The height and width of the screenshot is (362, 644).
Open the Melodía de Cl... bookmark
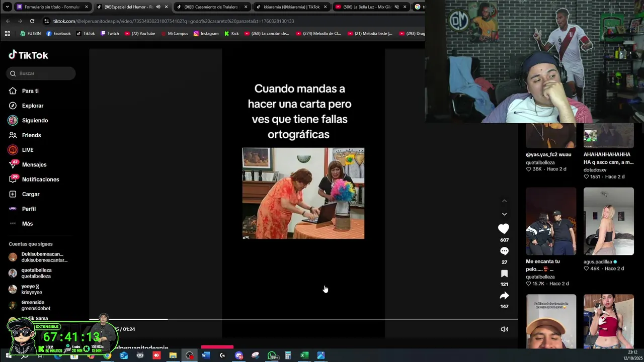point(318,34)
